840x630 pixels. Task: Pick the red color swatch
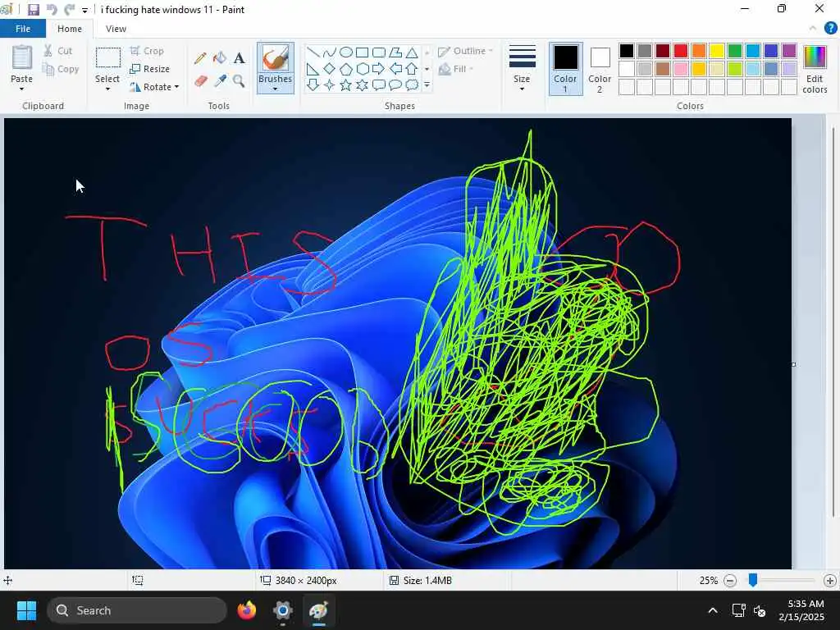pos(681,51)
